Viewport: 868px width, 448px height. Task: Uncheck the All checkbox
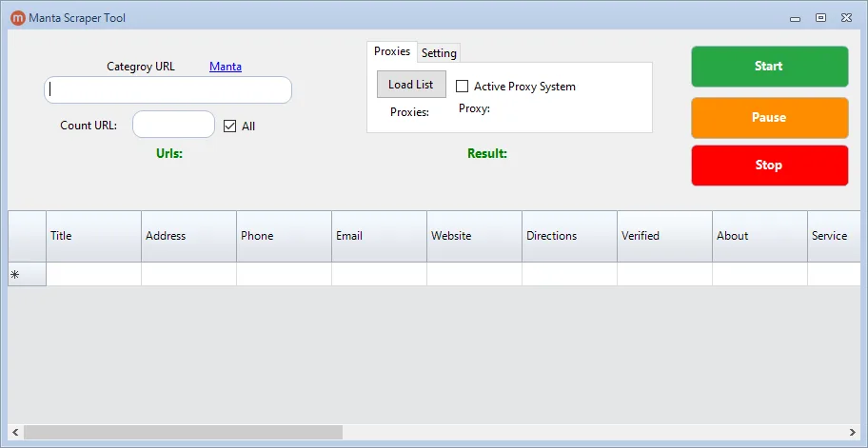pyautogui.click(x=229, y=126)
